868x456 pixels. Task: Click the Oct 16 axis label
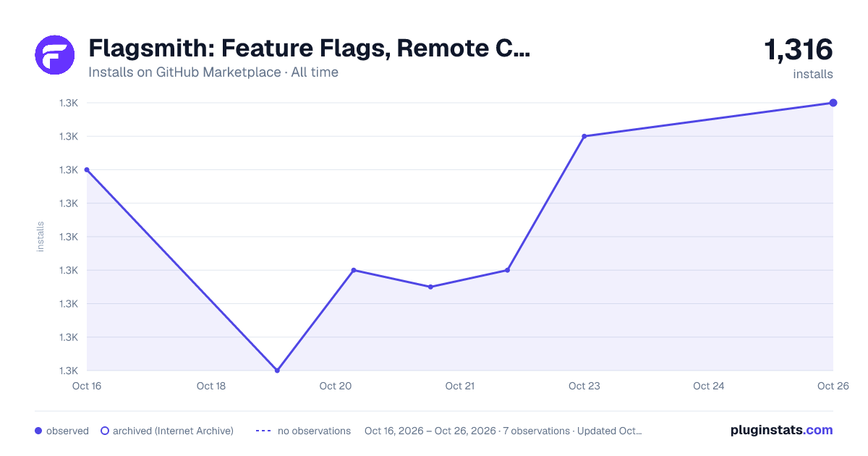86,386
